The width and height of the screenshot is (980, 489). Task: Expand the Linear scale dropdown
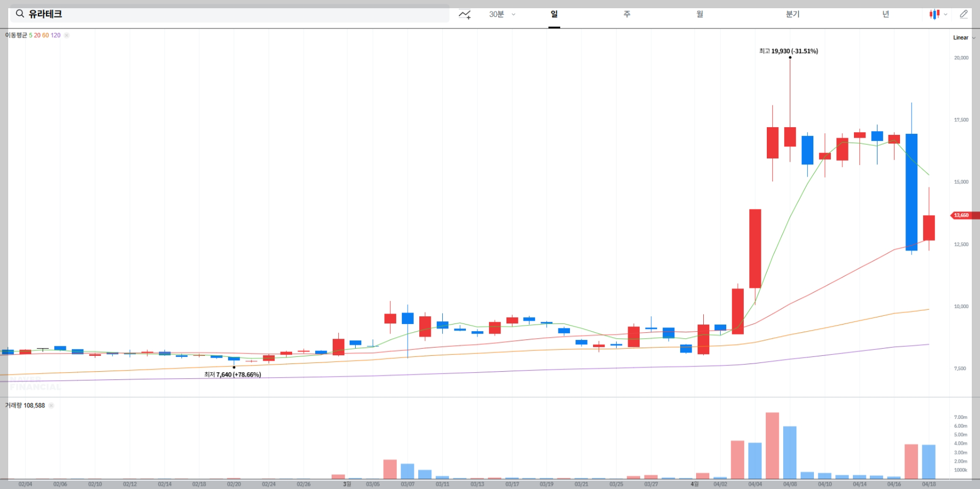point(964,38)
